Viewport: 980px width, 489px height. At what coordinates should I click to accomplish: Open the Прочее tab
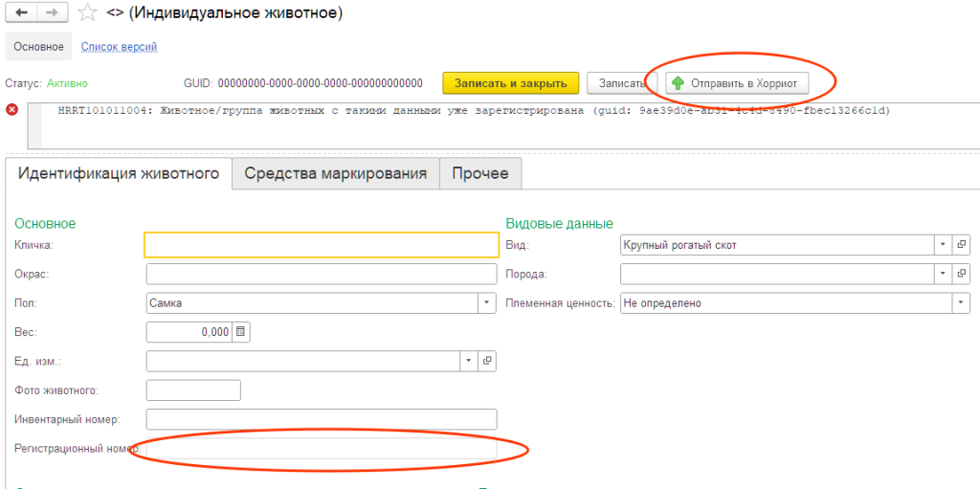tap(480, 173)
